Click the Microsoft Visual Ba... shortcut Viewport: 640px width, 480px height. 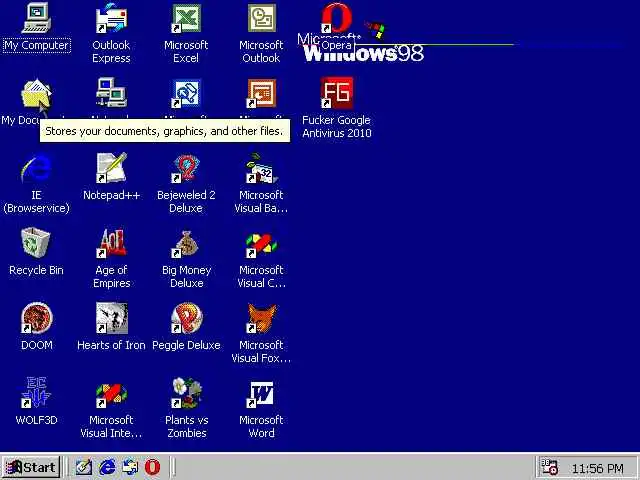pyautogui.click(x=261, y=168)
